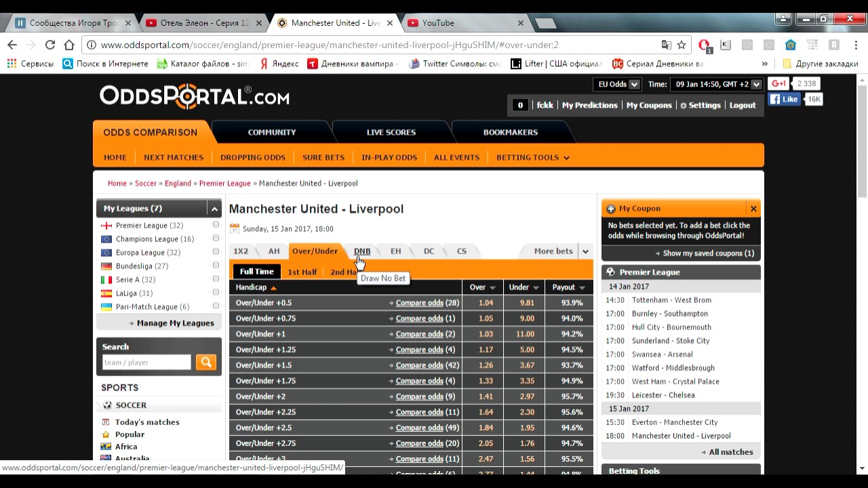Switch to the 1X2 tab

(241, 251)
